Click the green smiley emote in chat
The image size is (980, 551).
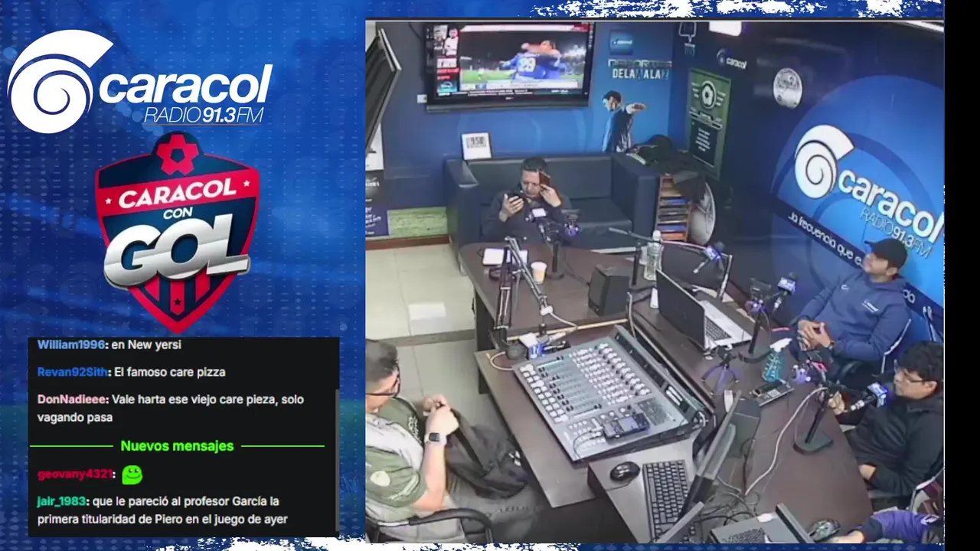coord(132,474)
